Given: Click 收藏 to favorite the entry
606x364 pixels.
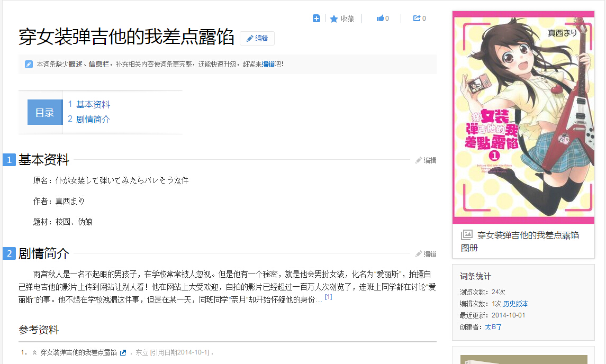Looking at the screenshot, I should pos(347,19).
